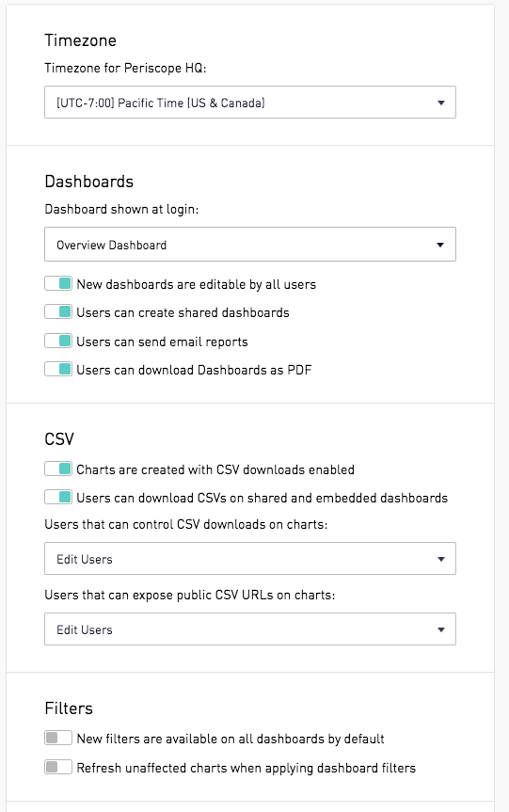Turn off Users can send email reports

(x=58, y=342)
